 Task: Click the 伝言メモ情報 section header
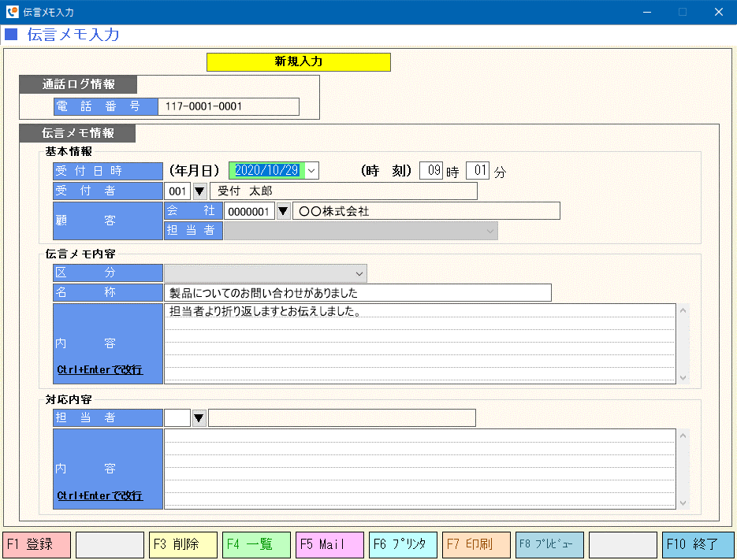[77, 133]
